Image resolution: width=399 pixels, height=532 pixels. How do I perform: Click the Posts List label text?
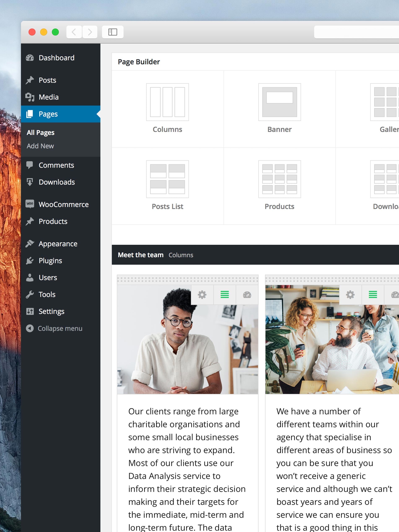pos(167,206)
